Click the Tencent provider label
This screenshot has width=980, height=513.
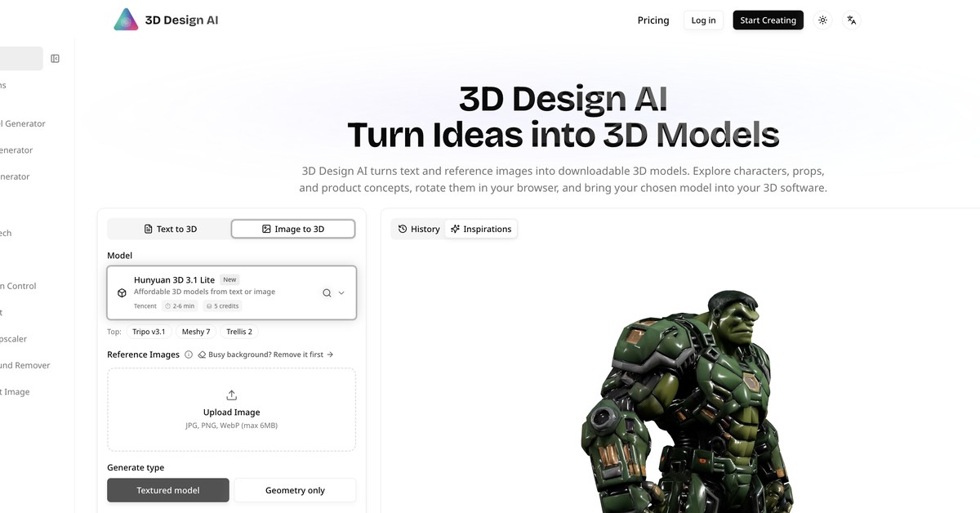(x=145, y=306)
